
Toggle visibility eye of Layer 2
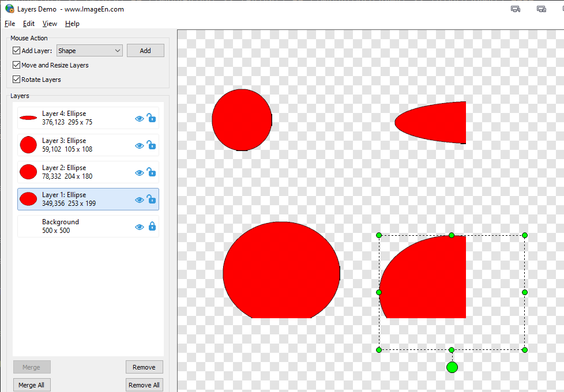(139, 173)
